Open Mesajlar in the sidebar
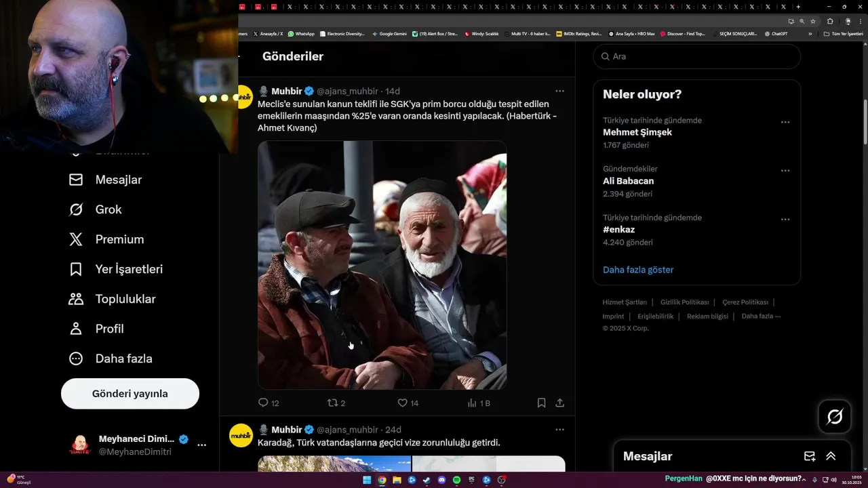Screen dimensions: 868x488 [105, 180]
